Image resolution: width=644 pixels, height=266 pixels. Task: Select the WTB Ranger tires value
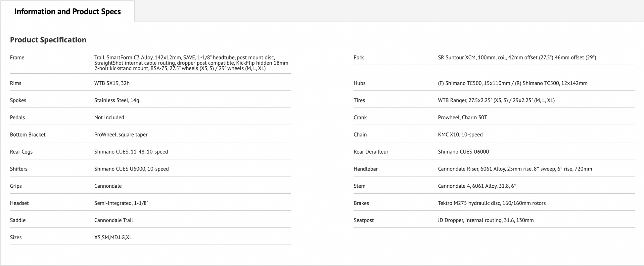(496, 100)
